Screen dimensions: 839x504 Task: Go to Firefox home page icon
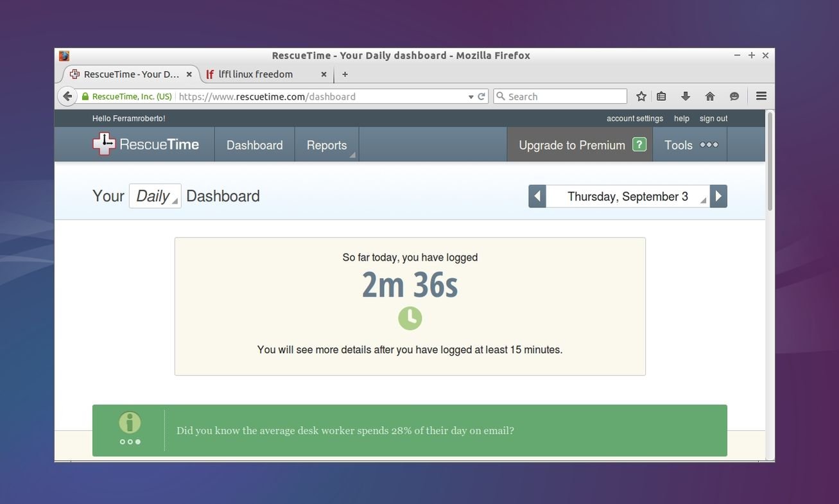click(x=710, y=96)
